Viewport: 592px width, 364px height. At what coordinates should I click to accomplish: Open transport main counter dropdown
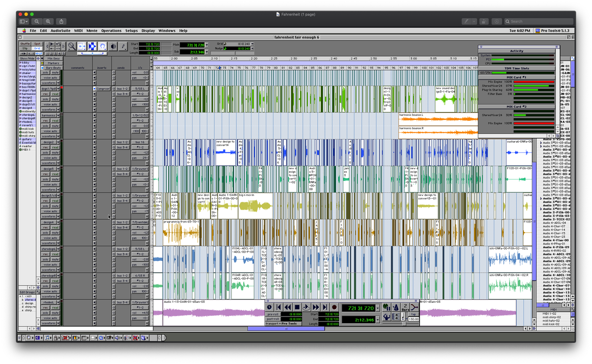pyautogui.click(x=377, y=307)
